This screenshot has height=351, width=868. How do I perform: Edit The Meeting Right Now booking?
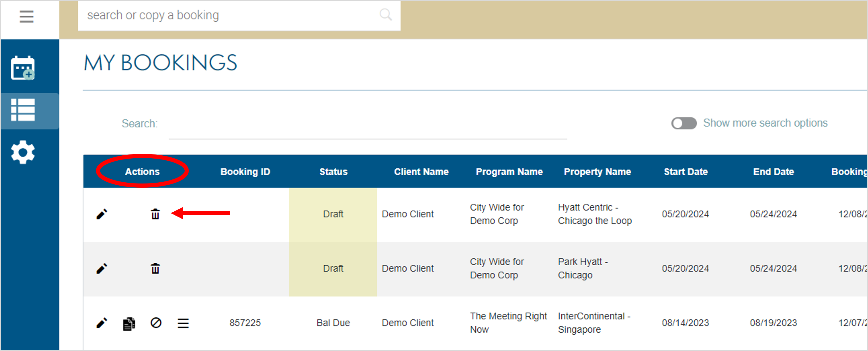102,323
